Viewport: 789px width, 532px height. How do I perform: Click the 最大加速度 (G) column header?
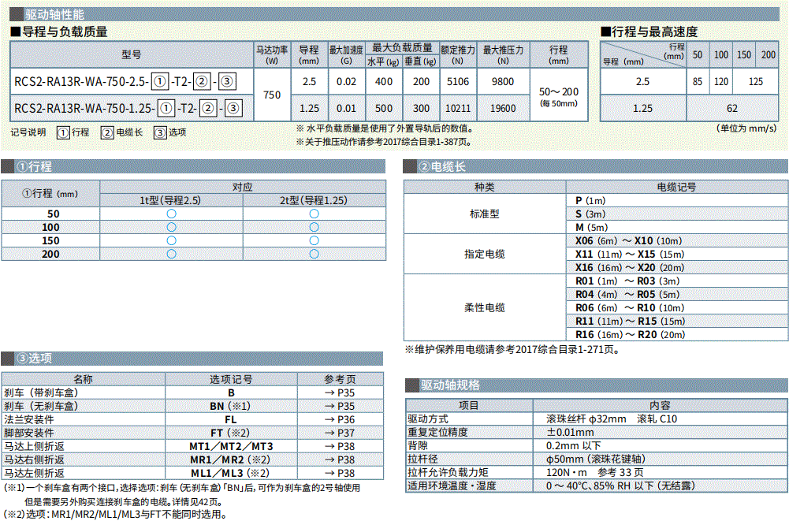[346, 54]
